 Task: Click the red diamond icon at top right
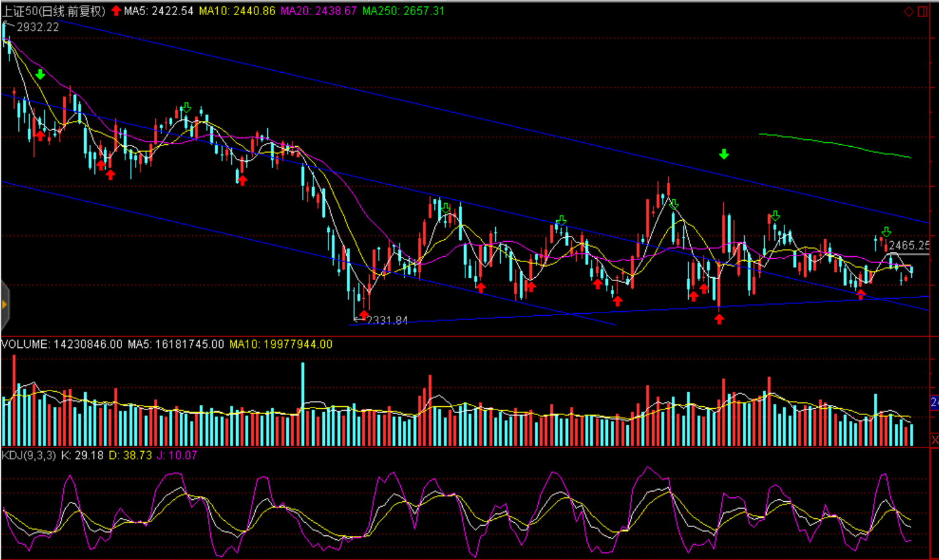(908, 11)
